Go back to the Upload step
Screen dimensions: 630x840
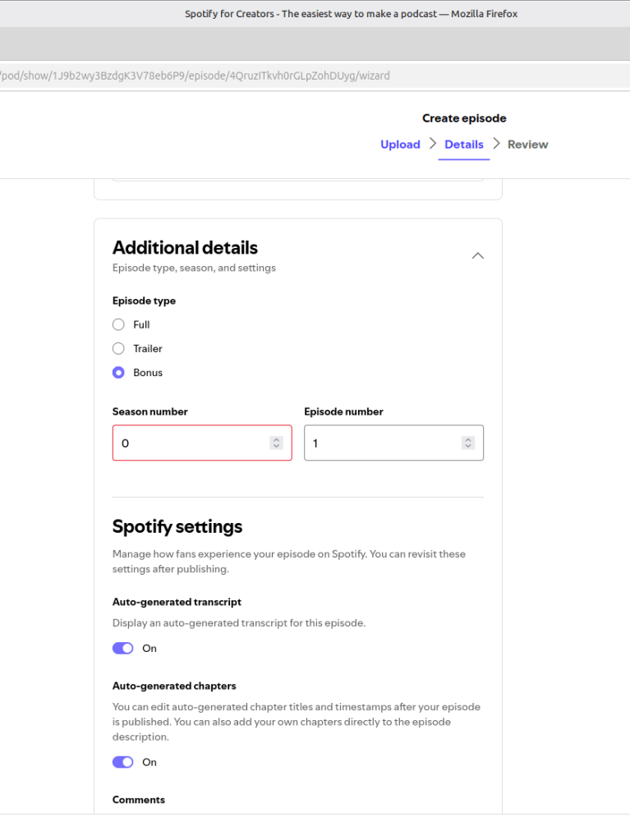click(400, 145)
